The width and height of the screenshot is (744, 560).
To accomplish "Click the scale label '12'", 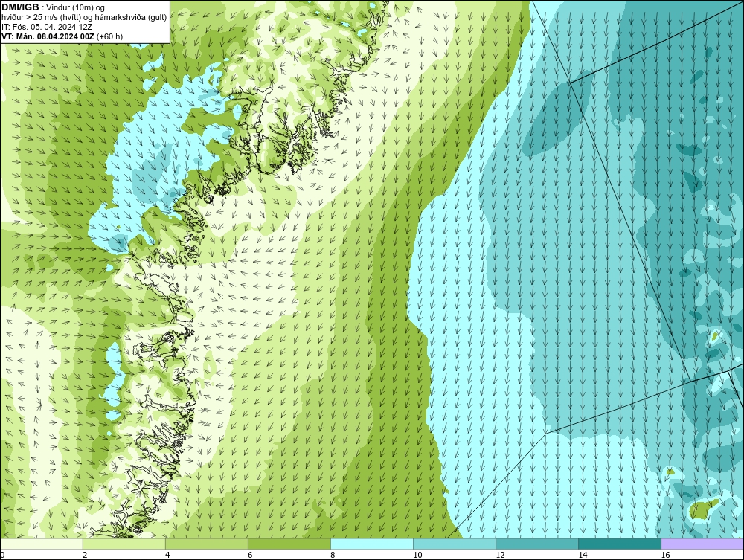I will [500, 555].
